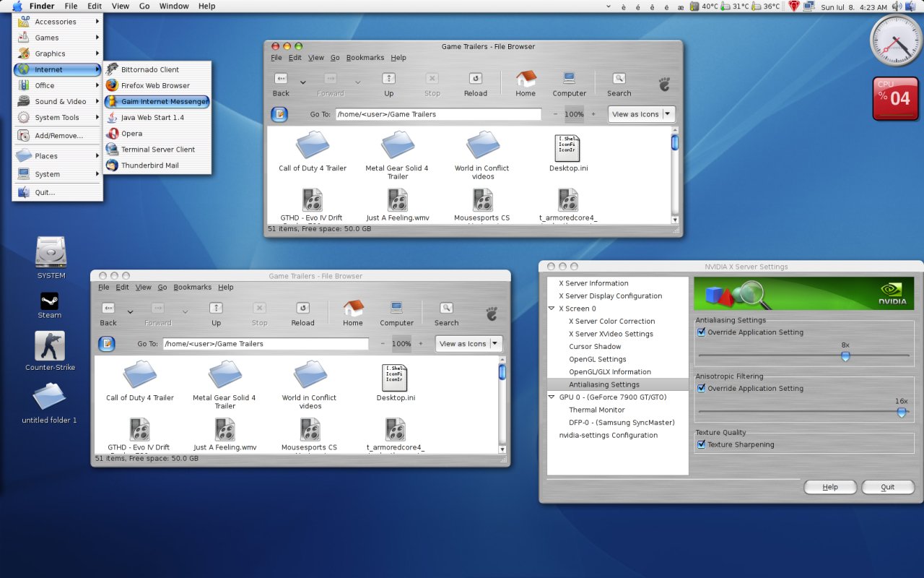Click Reload in top File Browser toolbar

tap(475, 84)
